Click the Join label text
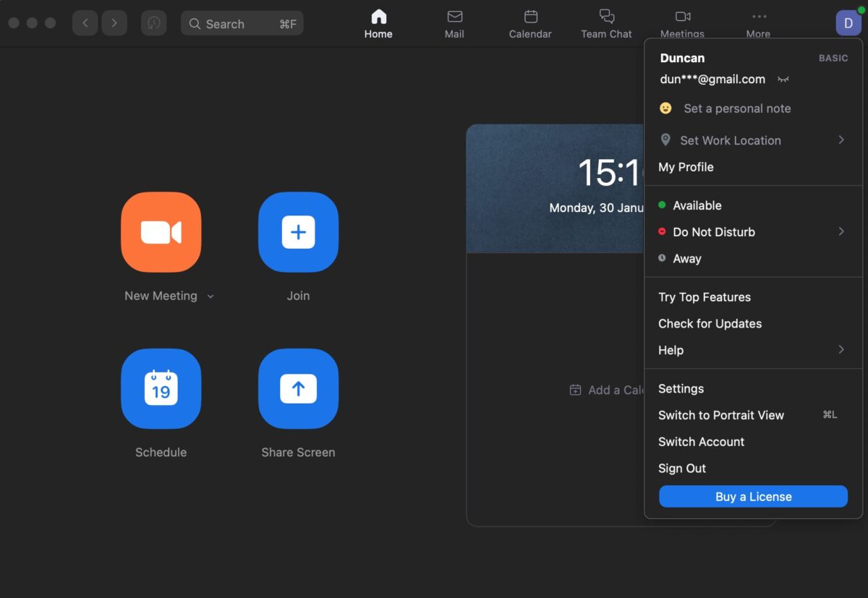The width and height of the screenshot is (868, 598). click(298, 296)
